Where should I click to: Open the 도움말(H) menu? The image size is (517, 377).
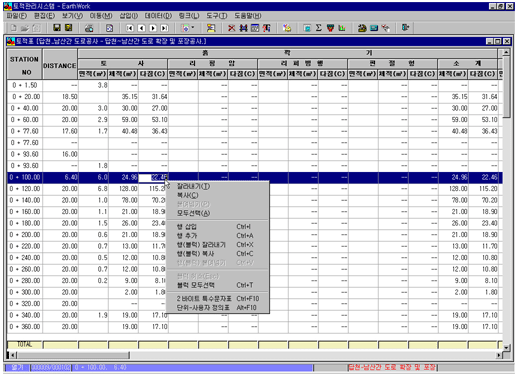tap(247, 16)
